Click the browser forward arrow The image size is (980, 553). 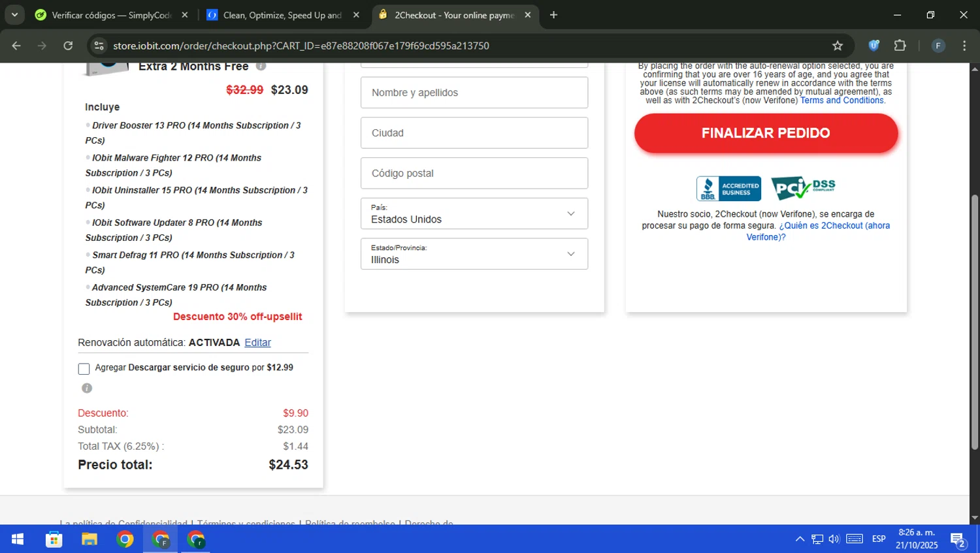42,46
